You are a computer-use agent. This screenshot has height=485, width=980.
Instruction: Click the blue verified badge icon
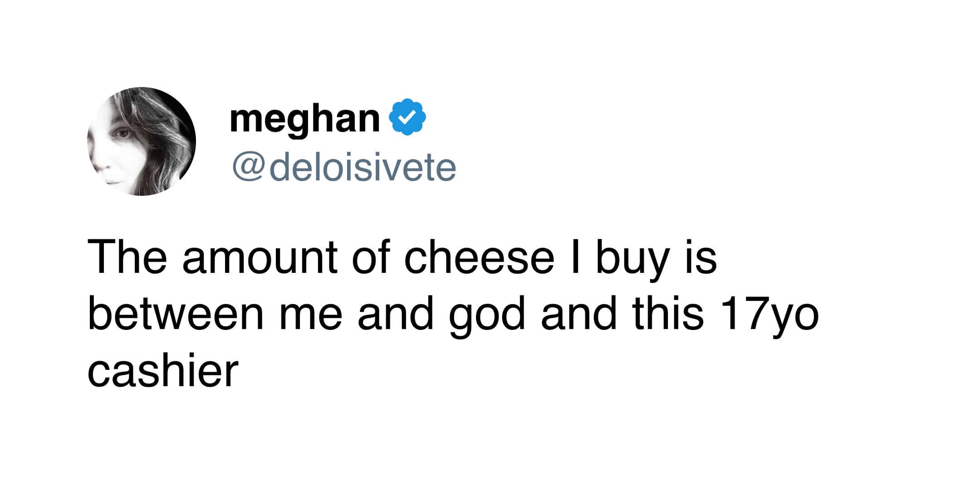coord(407,117)
